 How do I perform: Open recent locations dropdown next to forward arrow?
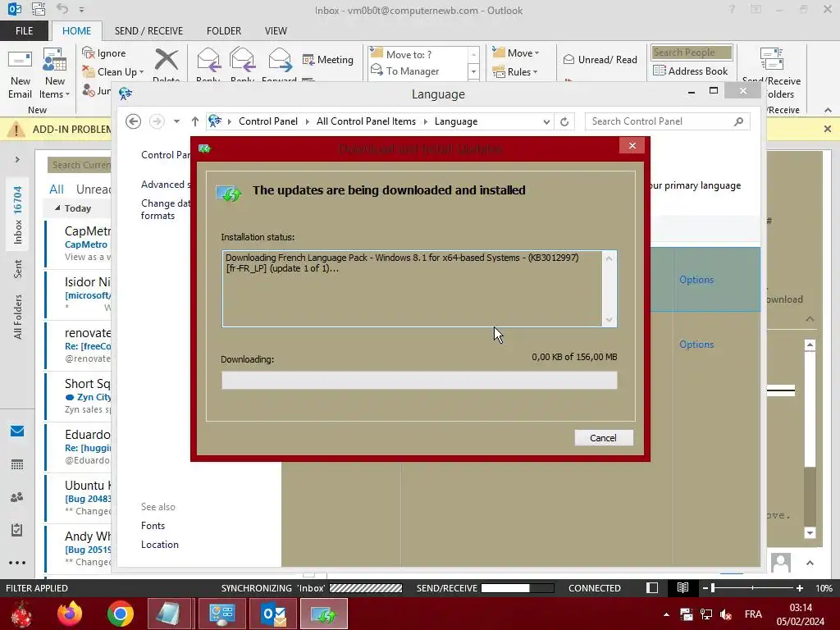coord(176,121)
